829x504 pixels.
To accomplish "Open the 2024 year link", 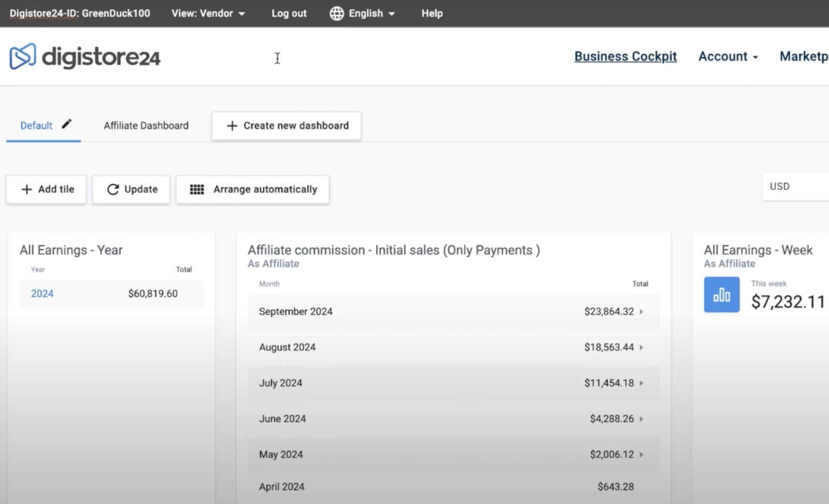I will click(42, 294).
